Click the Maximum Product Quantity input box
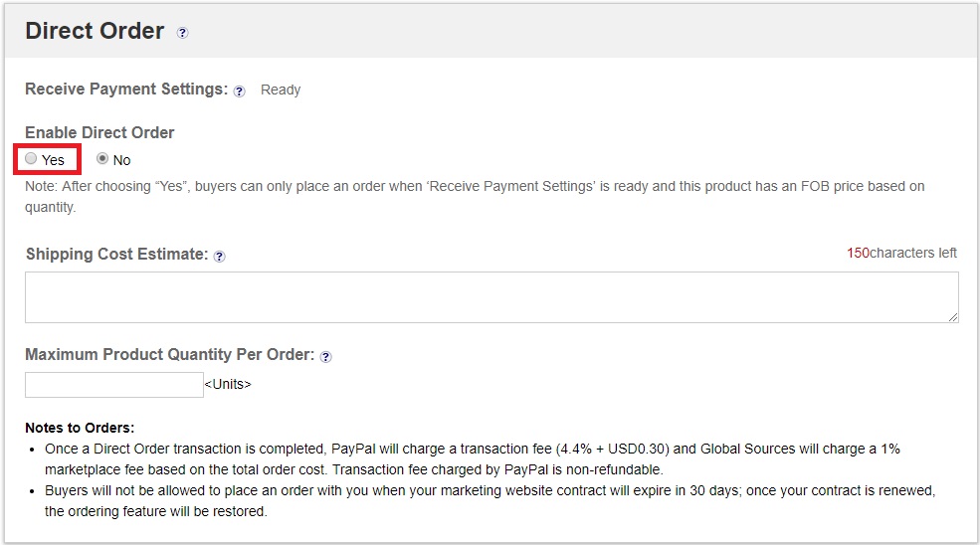Viewport: 980px width, 545px height. pos(114,384)
